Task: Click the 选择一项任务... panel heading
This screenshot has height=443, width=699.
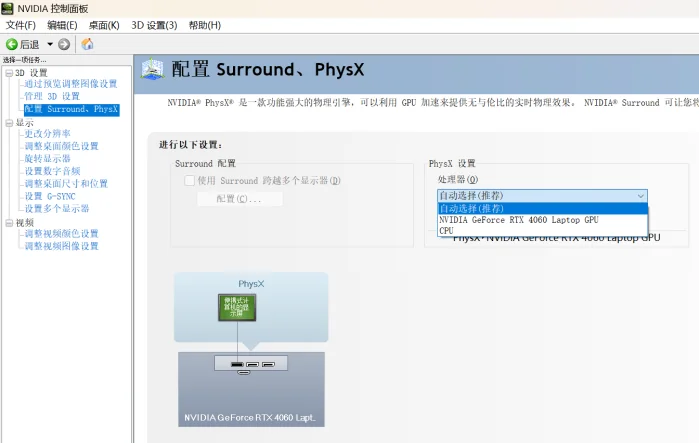Action: point(25,60)
